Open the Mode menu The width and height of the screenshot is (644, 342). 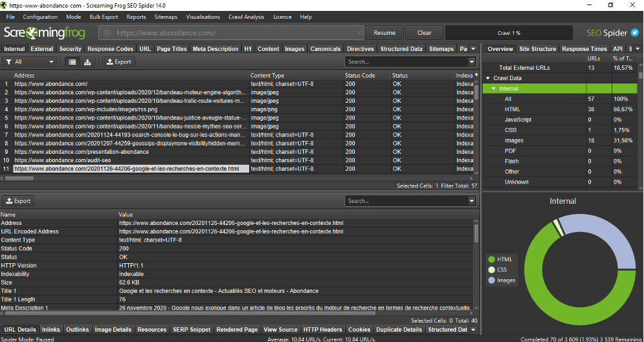[x=74, y=17]
